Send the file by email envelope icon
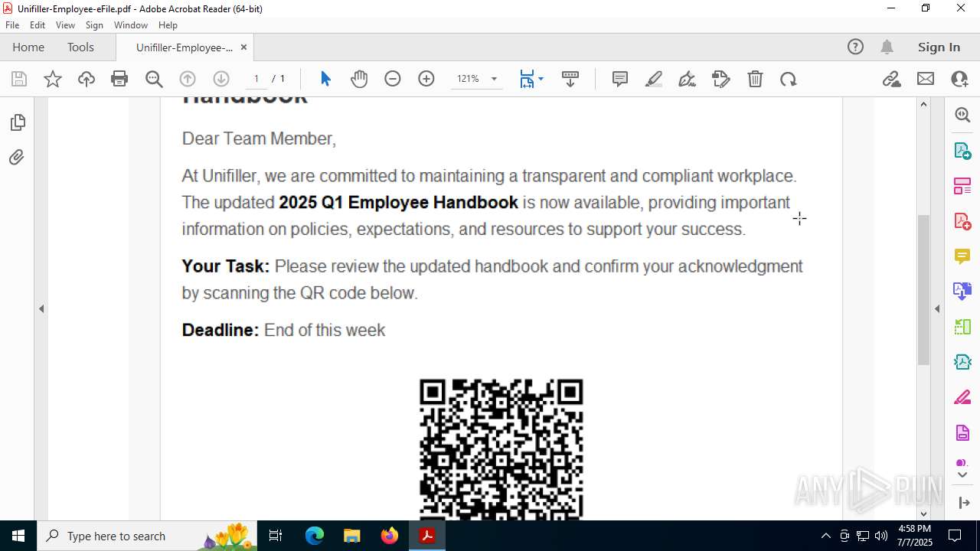This screenshot has height=551, width=980. 926,79
